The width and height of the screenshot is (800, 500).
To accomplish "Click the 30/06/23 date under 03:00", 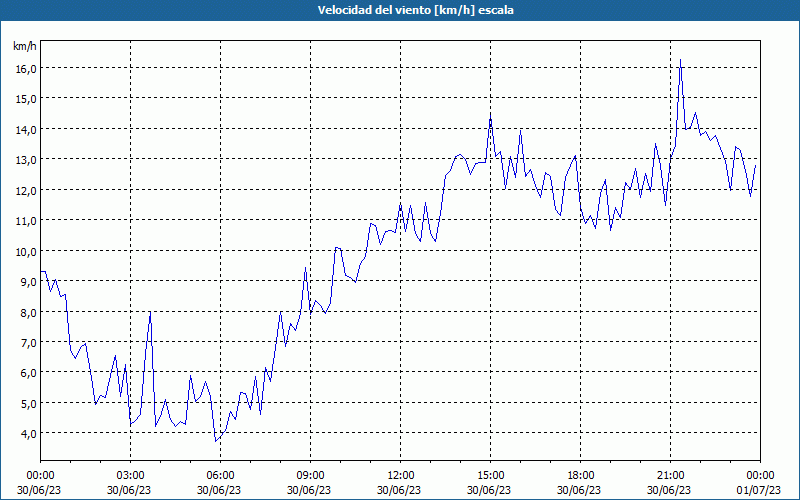I will coord(129,490).
